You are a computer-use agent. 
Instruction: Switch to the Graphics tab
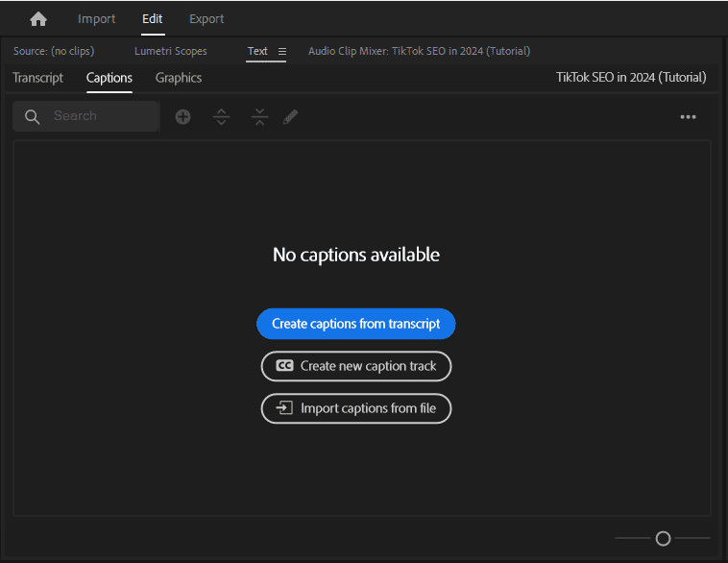click(179, 78)
